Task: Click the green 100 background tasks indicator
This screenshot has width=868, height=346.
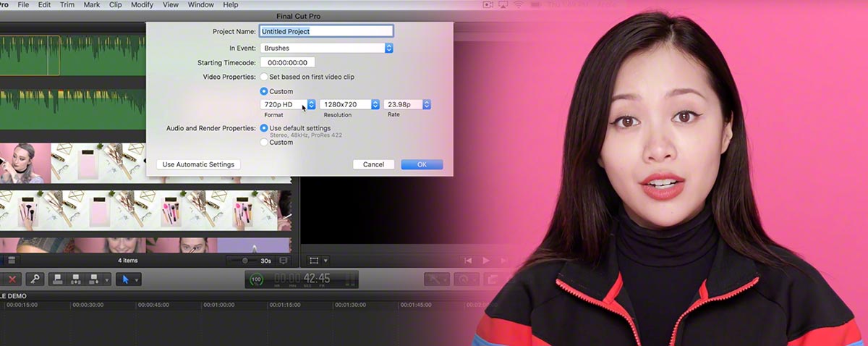Action: [x=256, y=279]
